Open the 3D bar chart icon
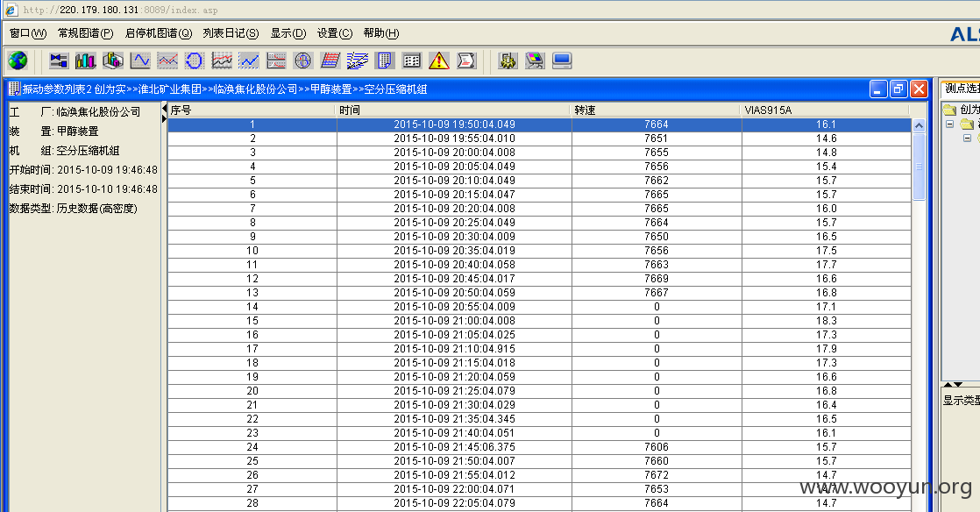 pos(112,60)
